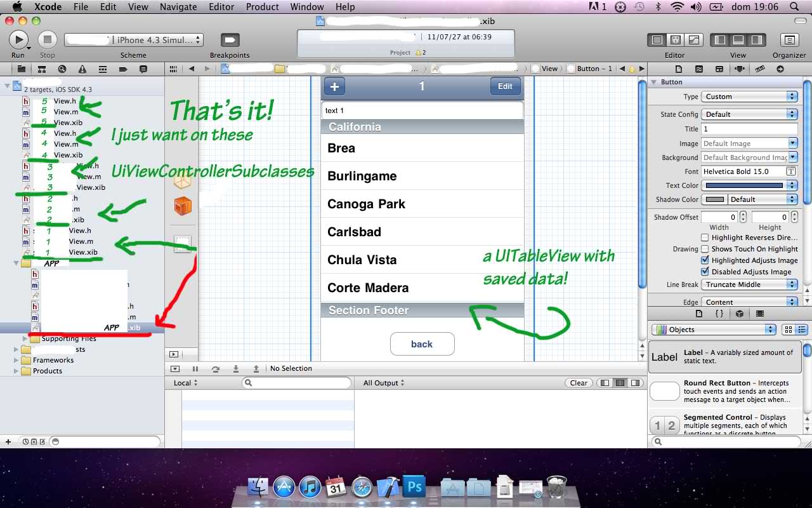Untick Highlighted Adjusts Image checkbox
Image resolution: width=812 pixels, height=508 pixels.
coord(705,260)
